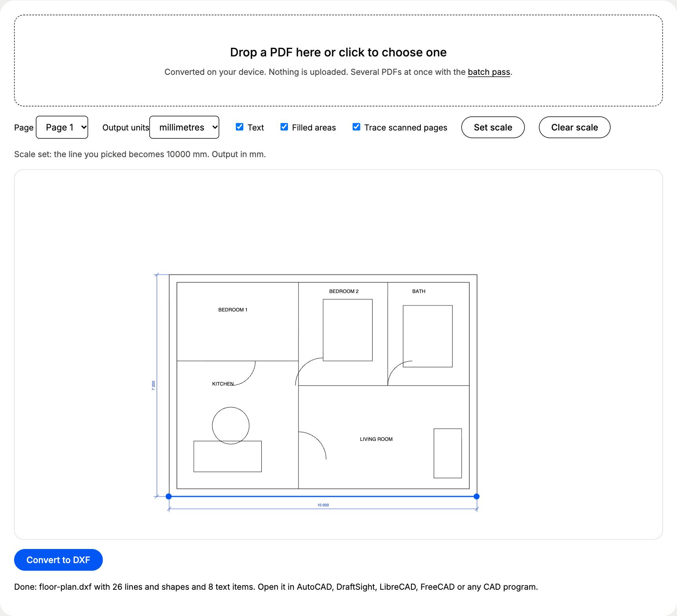Click the Convert to DXF button
This screenshot has height=616, width=677.
click(x=58, y=560)
